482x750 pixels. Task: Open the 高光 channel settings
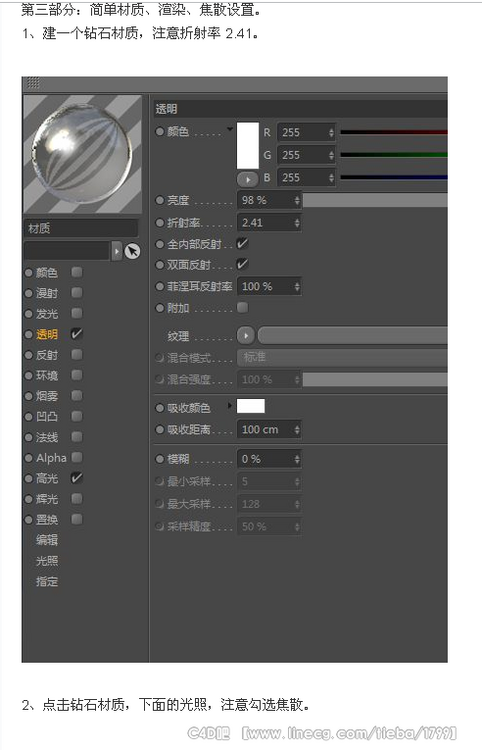coord(47,478)
